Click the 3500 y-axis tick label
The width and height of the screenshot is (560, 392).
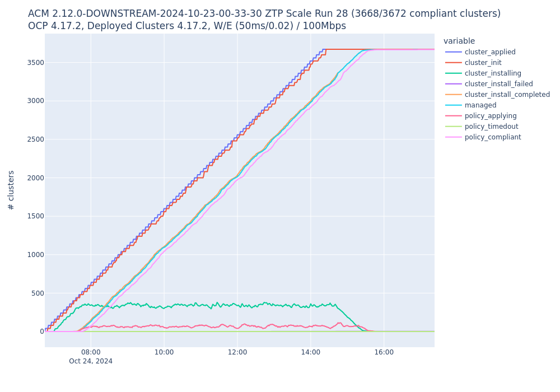pyautogui.click(x=35, y=63)
